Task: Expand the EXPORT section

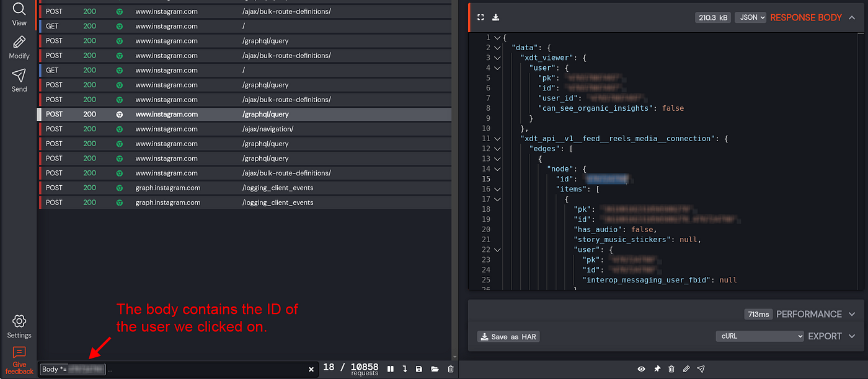Action: 852,336
